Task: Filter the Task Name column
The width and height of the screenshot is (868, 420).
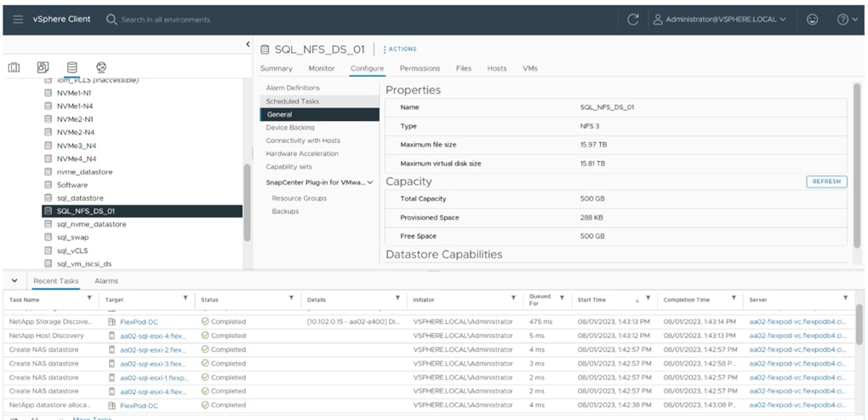Action: click(x=89, y=298)
